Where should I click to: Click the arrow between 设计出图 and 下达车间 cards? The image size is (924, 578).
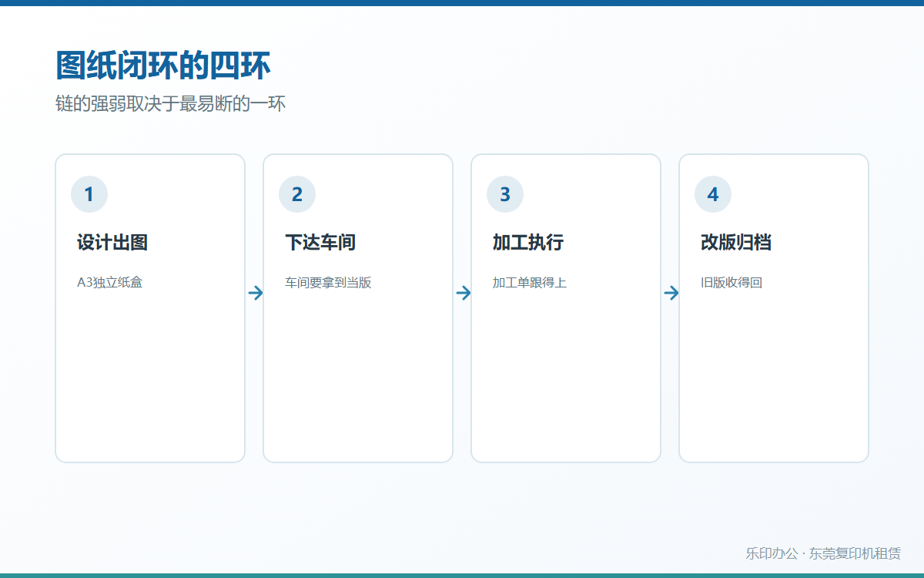(x=256, y=293)
